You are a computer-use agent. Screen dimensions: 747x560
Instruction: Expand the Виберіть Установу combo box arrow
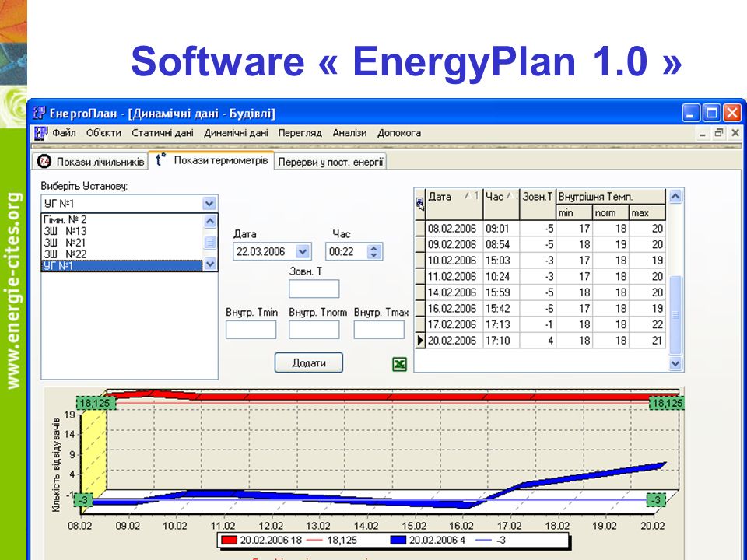click(209, 203)
